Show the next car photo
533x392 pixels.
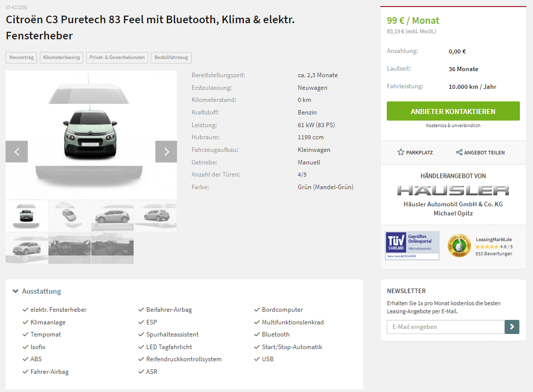[166, 152]
